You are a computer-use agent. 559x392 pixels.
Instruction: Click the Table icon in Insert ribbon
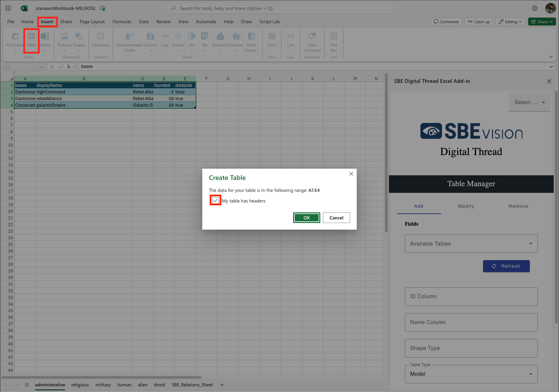click(x=31, y=36)
